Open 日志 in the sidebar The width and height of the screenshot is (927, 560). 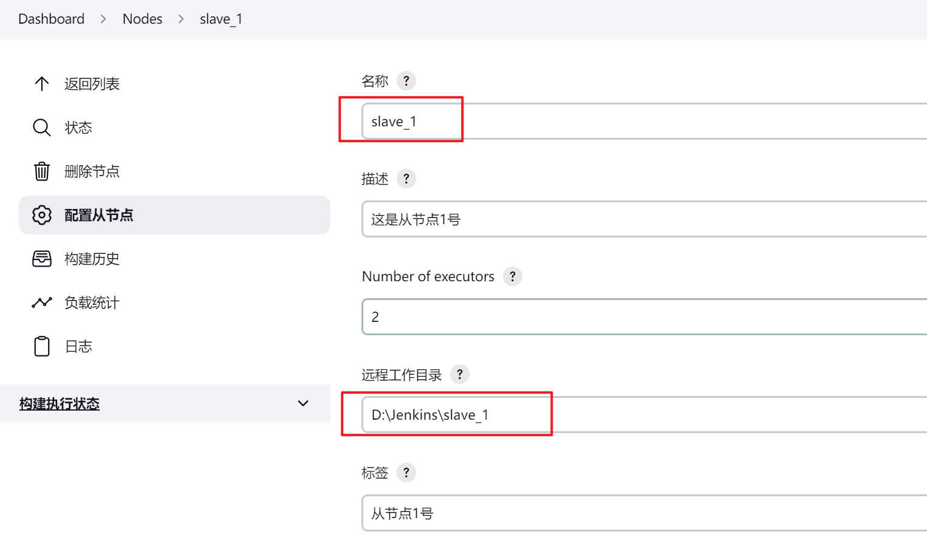coord(174,346)
